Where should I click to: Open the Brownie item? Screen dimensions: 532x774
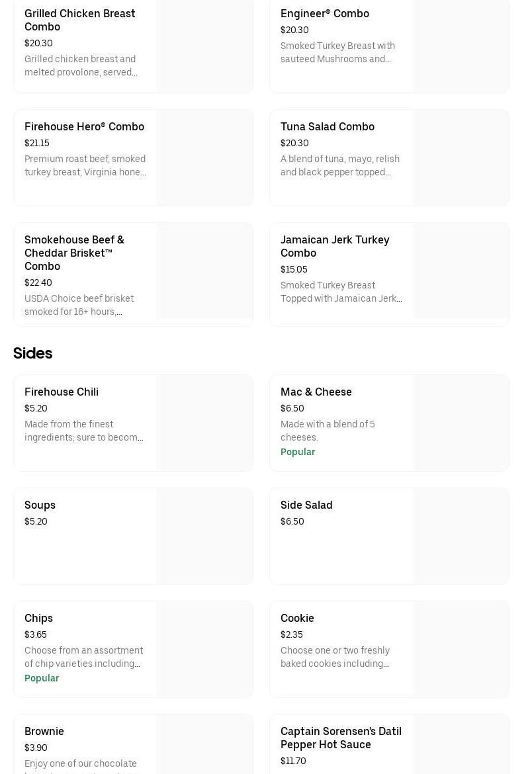[x=44, y=731]
